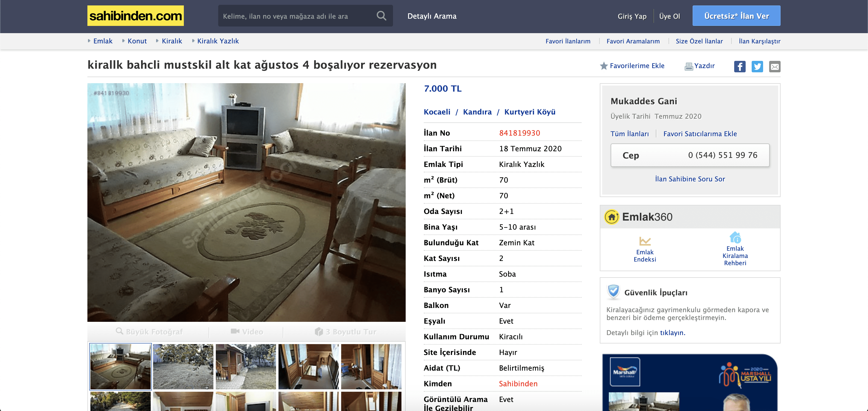This screenshot has width=868, height=411.
Task: Focus the keyword search input field
Action: [x=297, y=16]
